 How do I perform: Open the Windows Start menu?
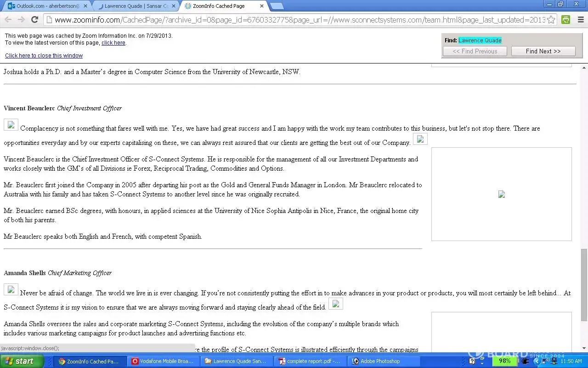(x=22, y=361)
